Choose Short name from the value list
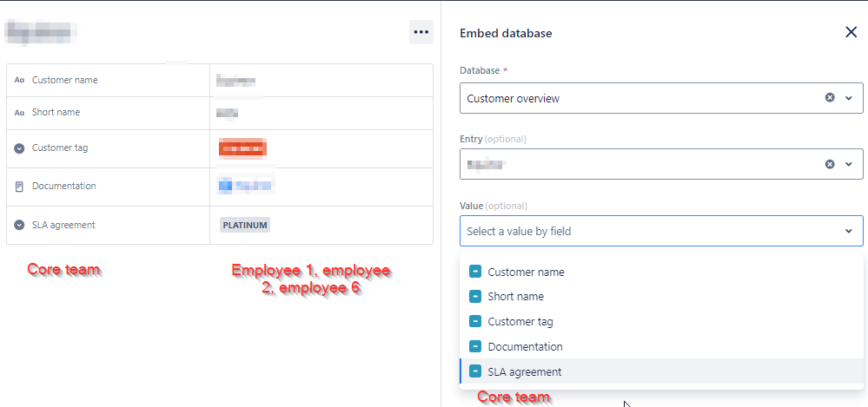 (661, 297)
